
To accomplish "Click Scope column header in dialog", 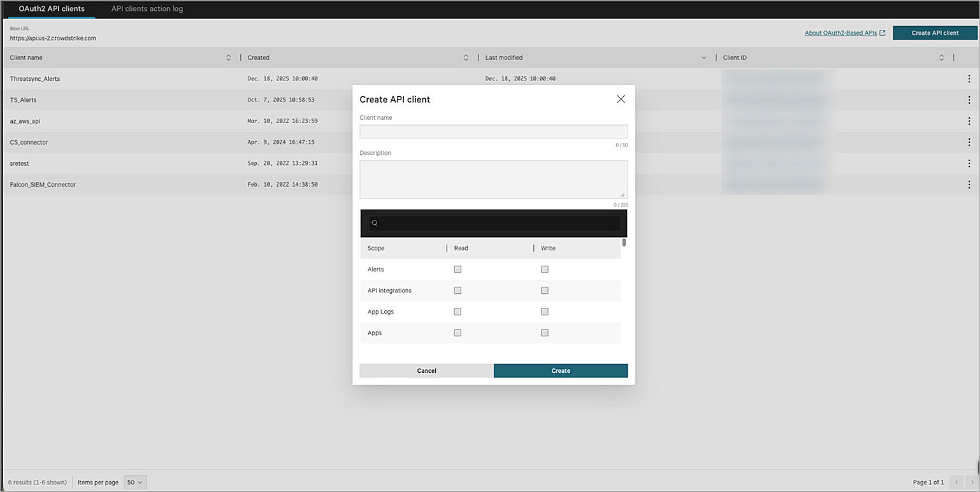I will [x=376, y=248].
